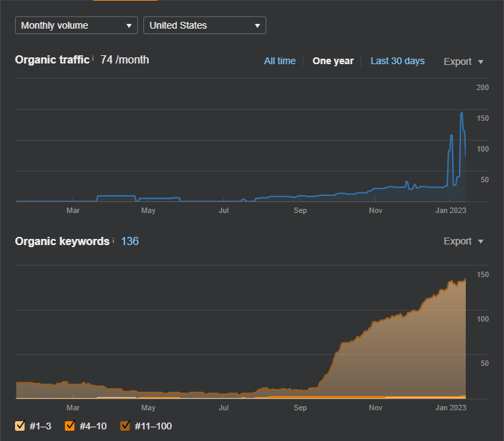This screenshot has width=504, height=441.
Task: Click Nov label on the traffic chart
Action: point(376,210)
